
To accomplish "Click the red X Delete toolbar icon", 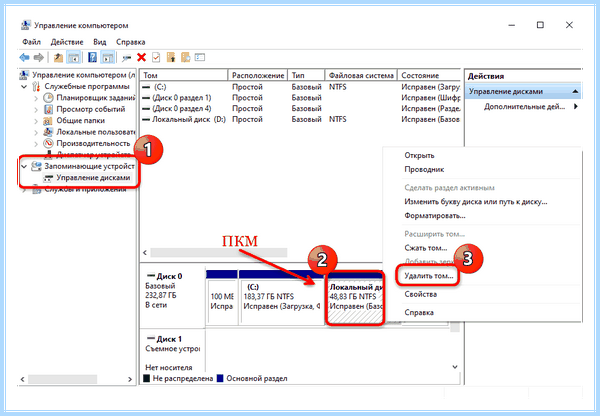I will tap(142, 57).
